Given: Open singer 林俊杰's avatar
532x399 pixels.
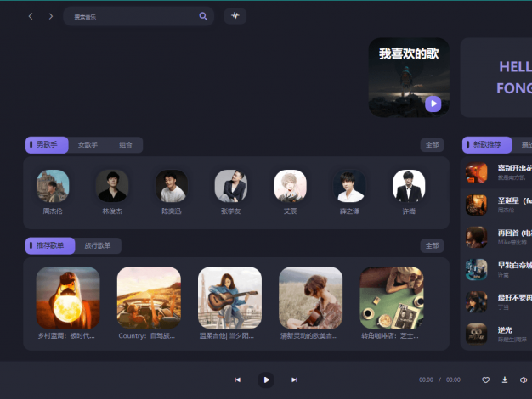Looking at the screenshot, I should pyautogui.click(x=112, y=186).
